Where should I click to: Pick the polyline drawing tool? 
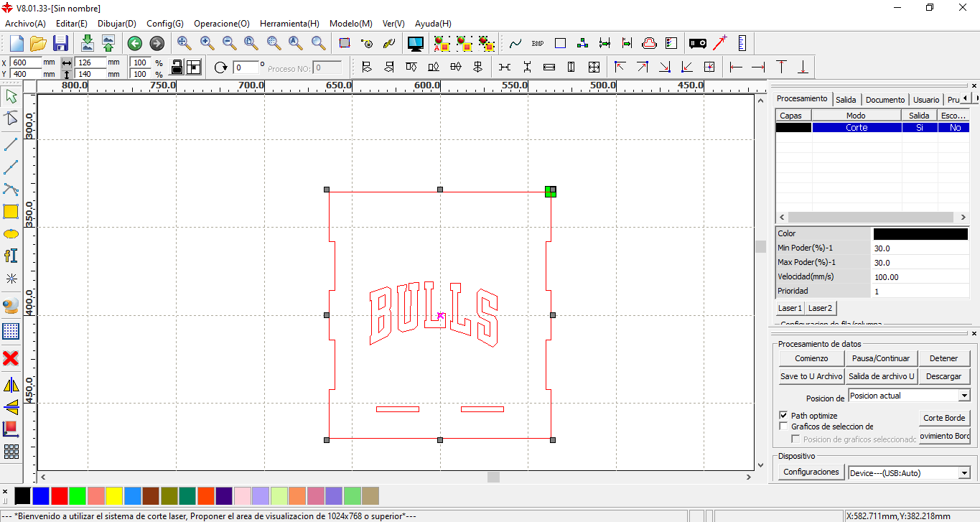tap(11, 167)
